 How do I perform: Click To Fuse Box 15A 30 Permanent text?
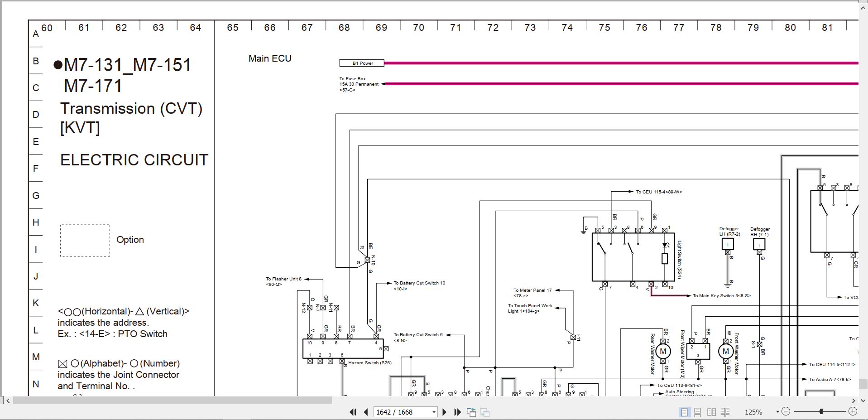(x=359, y=84)
